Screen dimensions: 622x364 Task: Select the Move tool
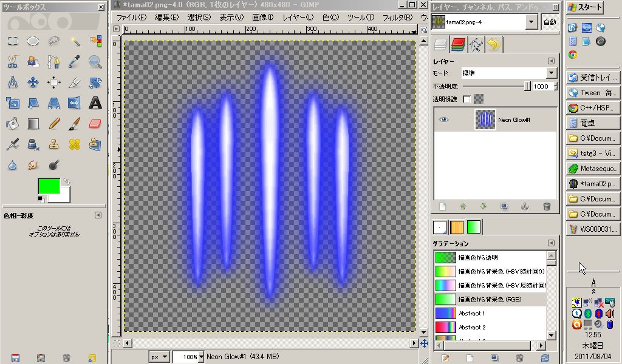[33, 83]
